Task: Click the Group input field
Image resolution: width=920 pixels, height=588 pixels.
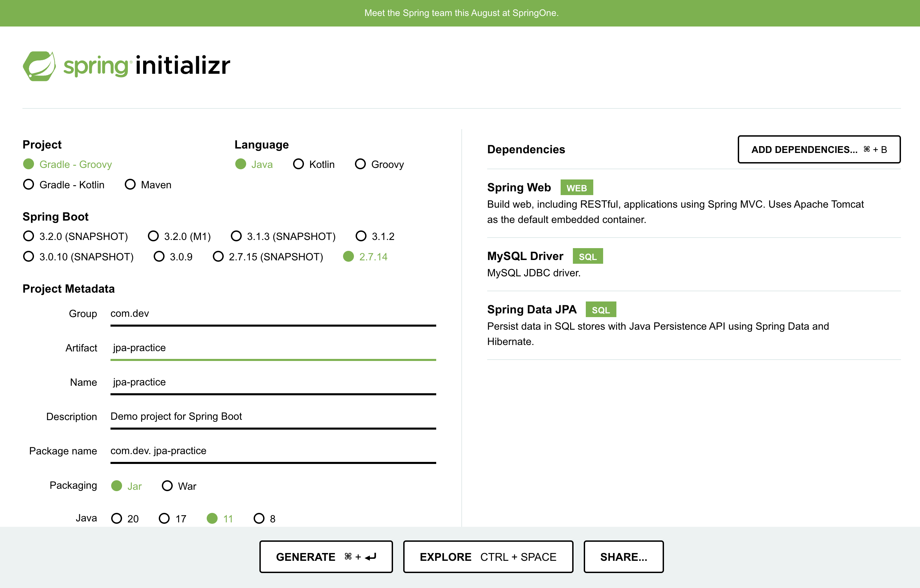Action: pyautogui.click(x=273, y=314)
